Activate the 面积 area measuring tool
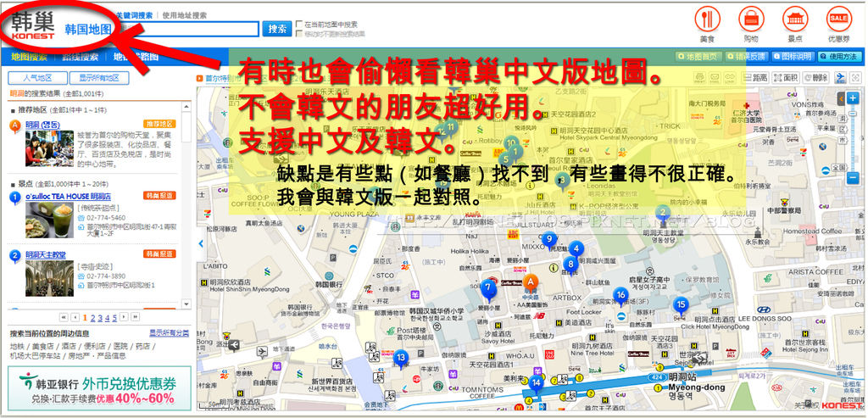Screen dimensions: 868x418 pos(786,77)
